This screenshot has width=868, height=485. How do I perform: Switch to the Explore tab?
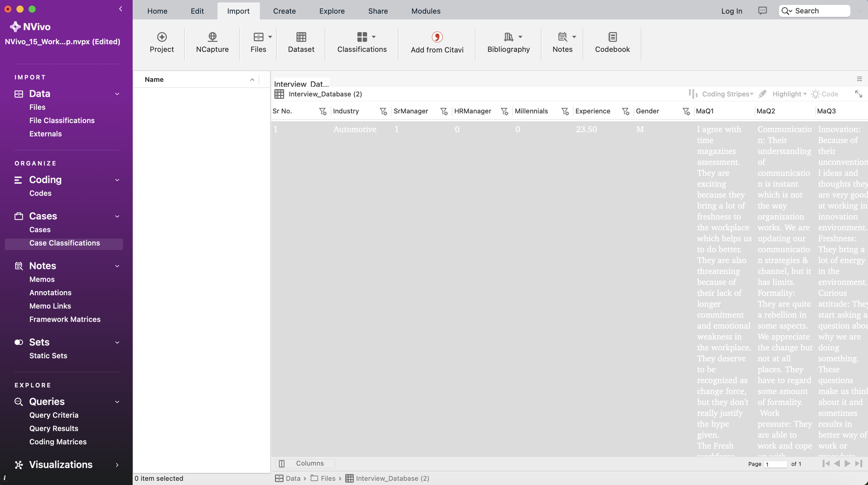332,11
